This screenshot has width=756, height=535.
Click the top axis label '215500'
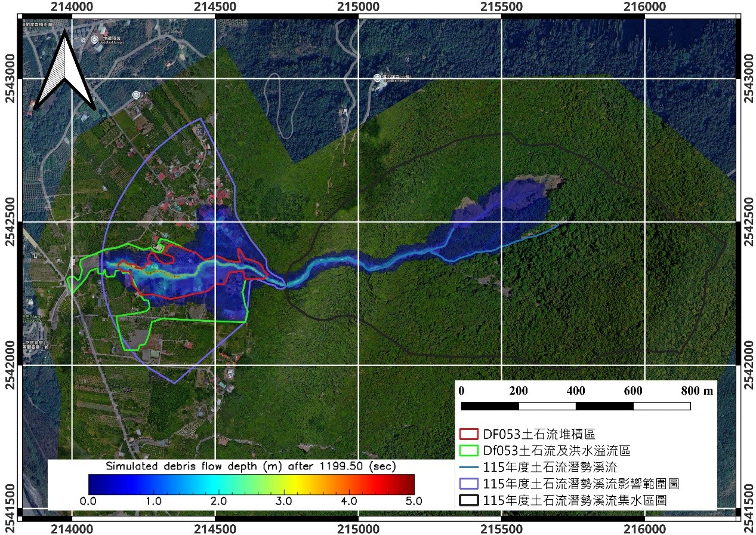pos(502,6)
